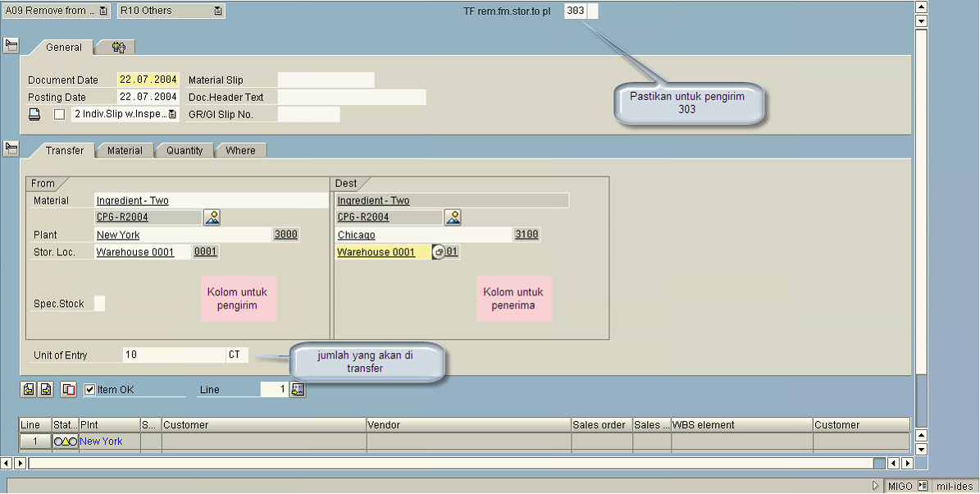Open the Indiv.Slip w.Inspection dropdown
The width and height of the screenshot is (980, 494).
[172, 115]
